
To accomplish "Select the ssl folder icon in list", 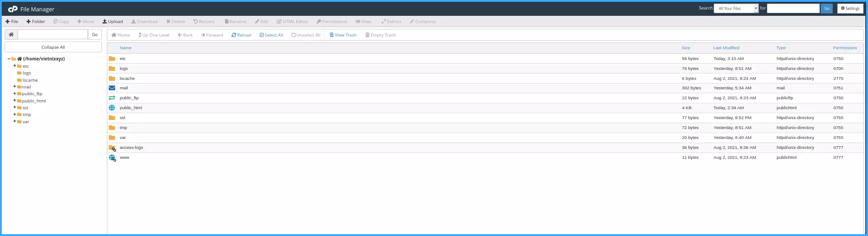I will [112, 118].
